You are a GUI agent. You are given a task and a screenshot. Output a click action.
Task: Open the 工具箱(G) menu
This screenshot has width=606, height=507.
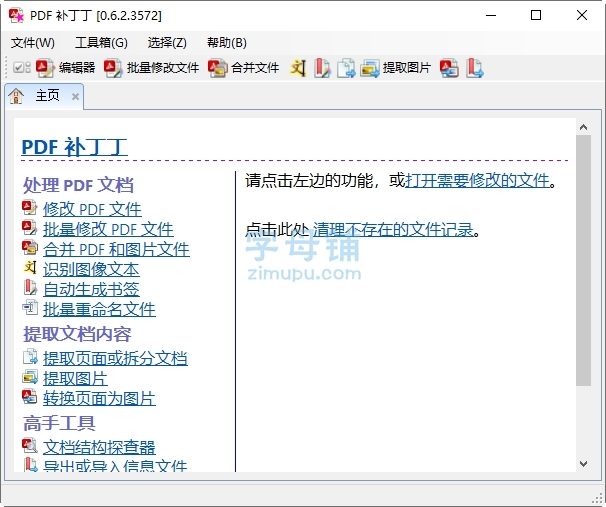[101, 43]
